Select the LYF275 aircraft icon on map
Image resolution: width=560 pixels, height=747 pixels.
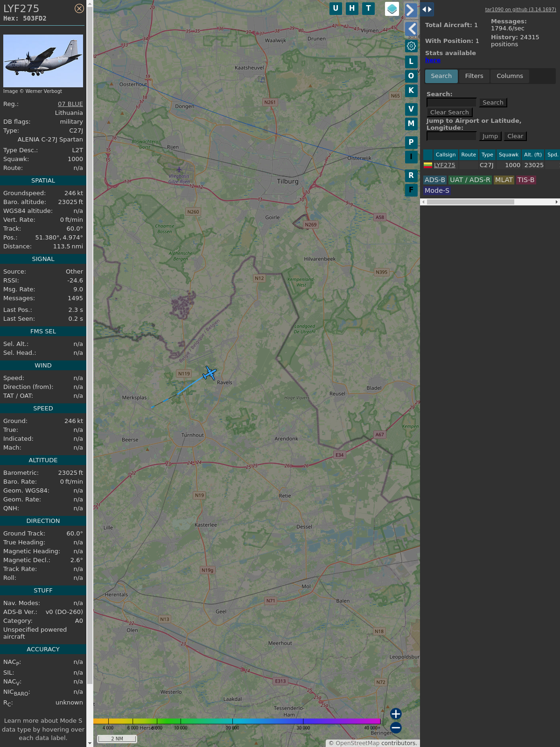pyautogui.click(x=210, y=373)
